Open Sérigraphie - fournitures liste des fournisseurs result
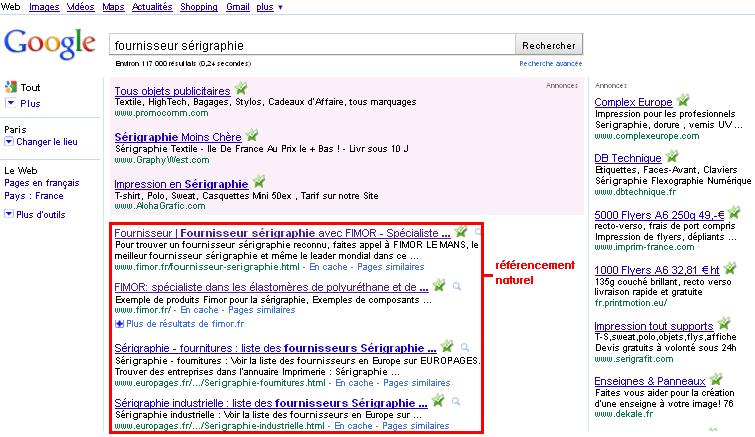 tap(275, 348)
